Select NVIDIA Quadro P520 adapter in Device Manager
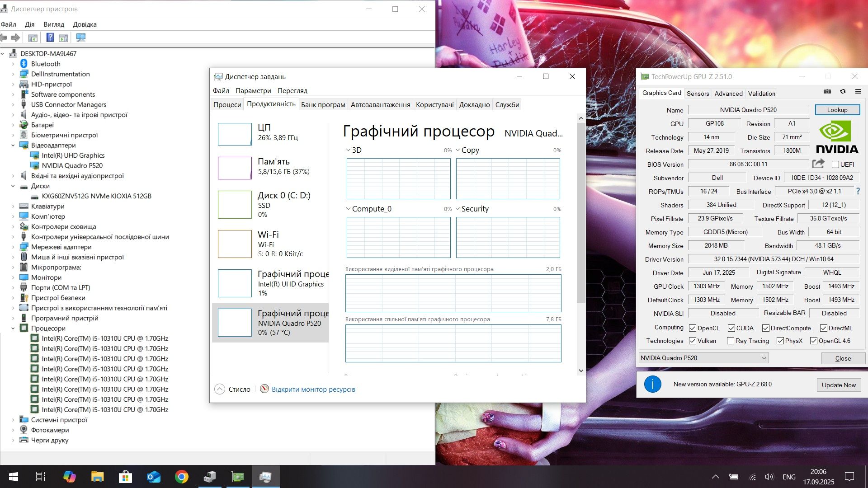The width and height of the screenshot is (868, 488). pos(72,165)
